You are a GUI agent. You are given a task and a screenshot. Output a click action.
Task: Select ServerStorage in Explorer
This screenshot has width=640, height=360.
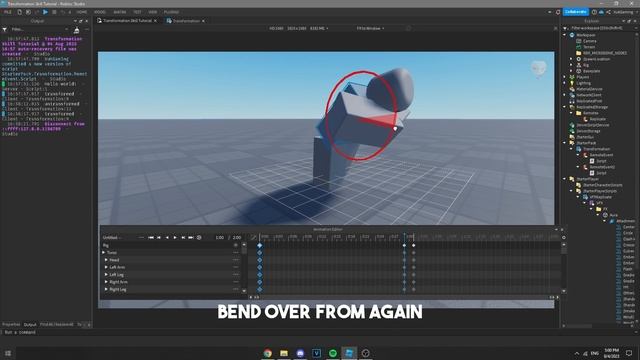(x=588, y=131)
